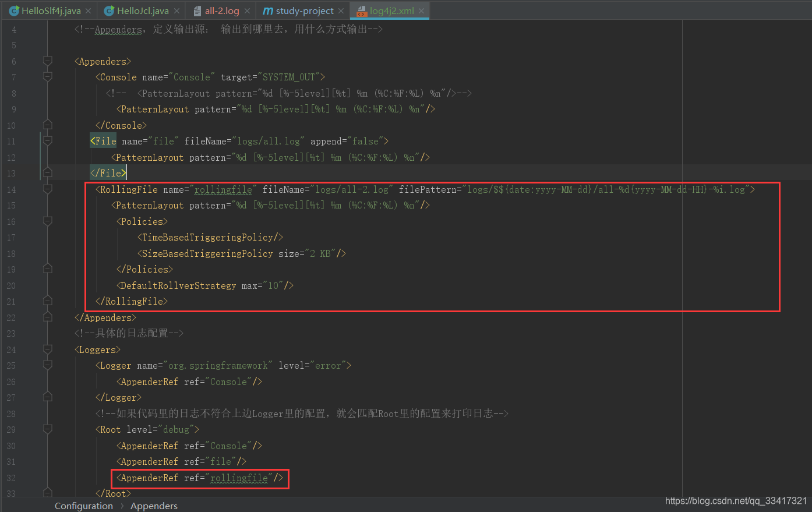Screen dimensions: 812x512
Task: Close the HelloJcl.java tab
Action: click(x=176, y=11)
